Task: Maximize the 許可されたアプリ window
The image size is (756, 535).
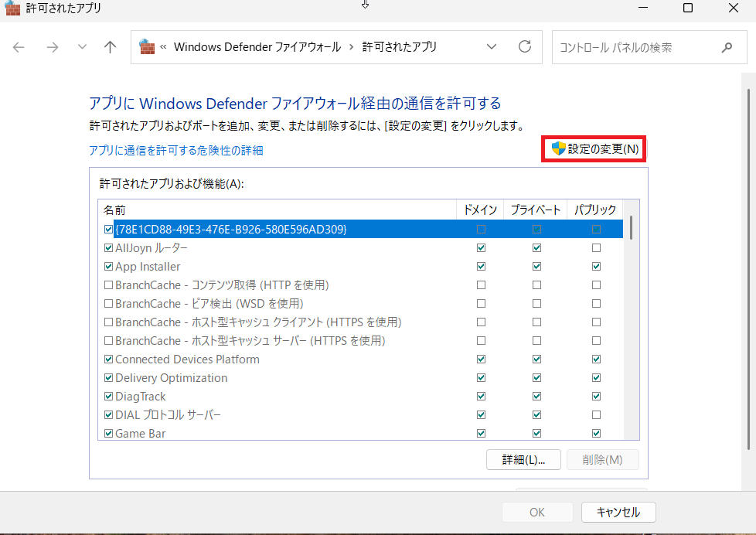Action: click(688, 8)
